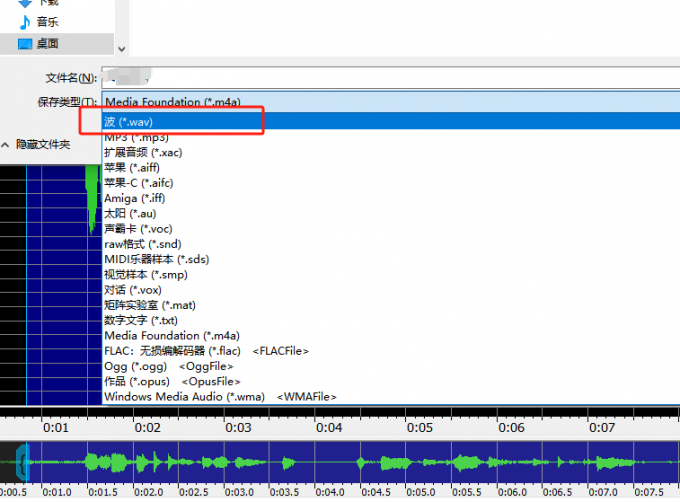Select Amiga (*.iff) format

pos(391,198)
